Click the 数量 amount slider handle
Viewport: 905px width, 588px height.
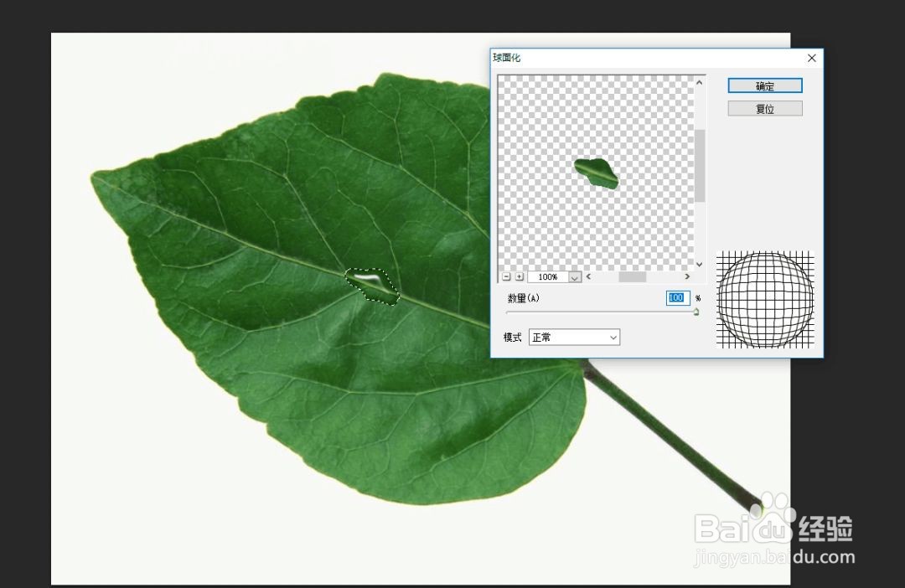(x=696, y=312)
